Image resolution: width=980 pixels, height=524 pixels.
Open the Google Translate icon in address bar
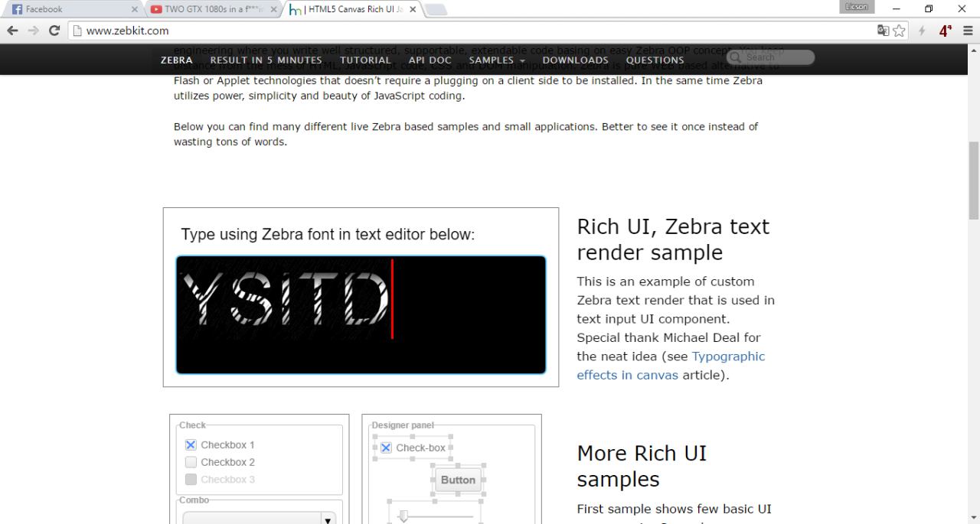pos(883,31)
